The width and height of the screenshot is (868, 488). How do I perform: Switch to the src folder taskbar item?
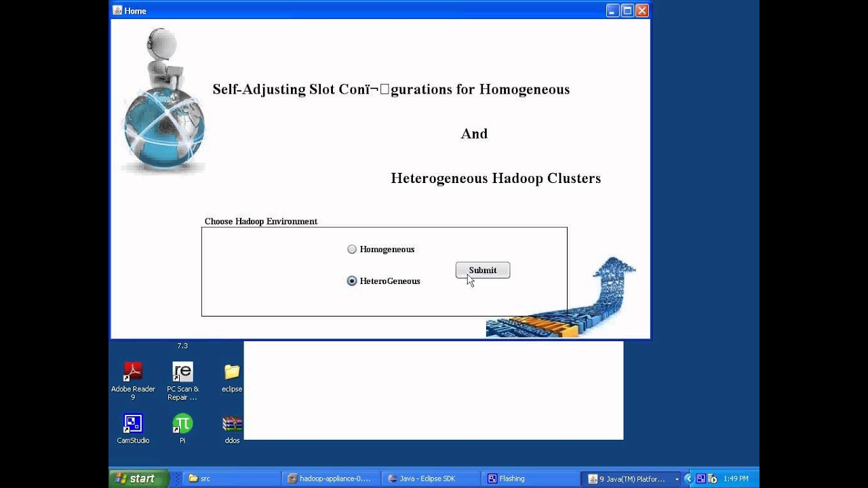231,479
